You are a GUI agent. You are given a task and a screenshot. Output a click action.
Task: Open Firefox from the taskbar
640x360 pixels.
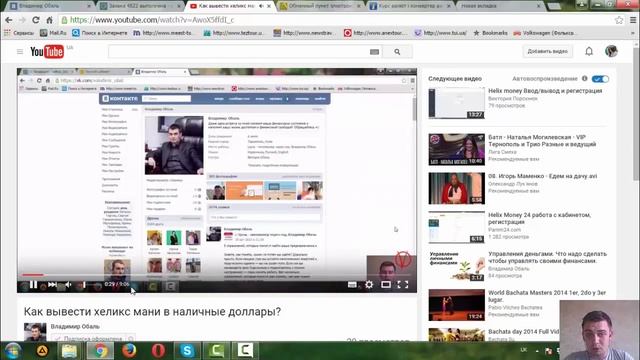coord(129,351)
